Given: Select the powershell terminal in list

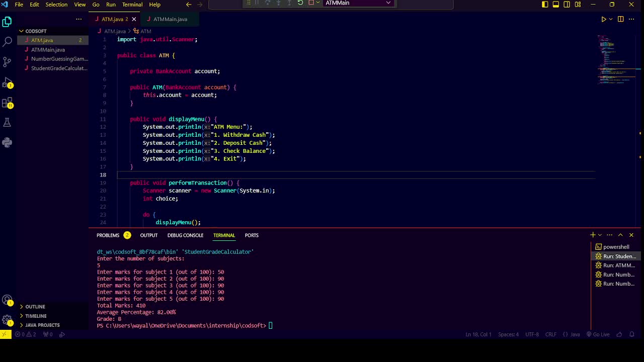Looking at the screenshot, I should [616, 247].
